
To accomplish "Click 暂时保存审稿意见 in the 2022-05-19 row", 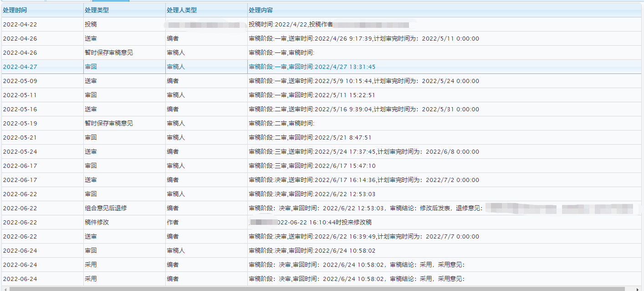I will (109, 124).
